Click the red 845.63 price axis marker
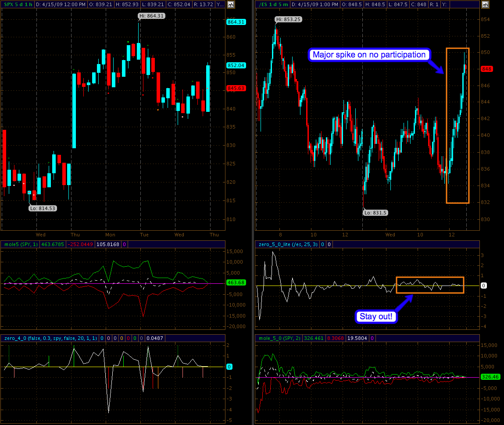 [236, 88]
